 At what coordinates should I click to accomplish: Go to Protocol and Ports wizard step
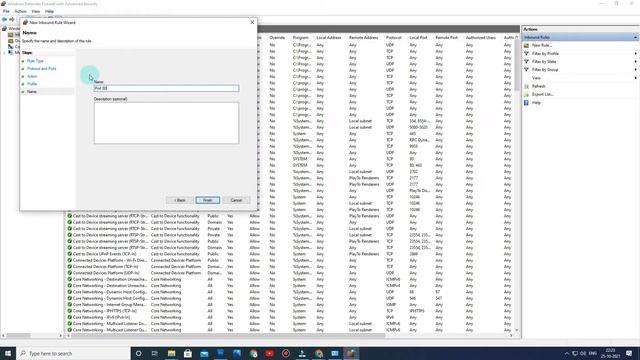[x=42, y=69]
